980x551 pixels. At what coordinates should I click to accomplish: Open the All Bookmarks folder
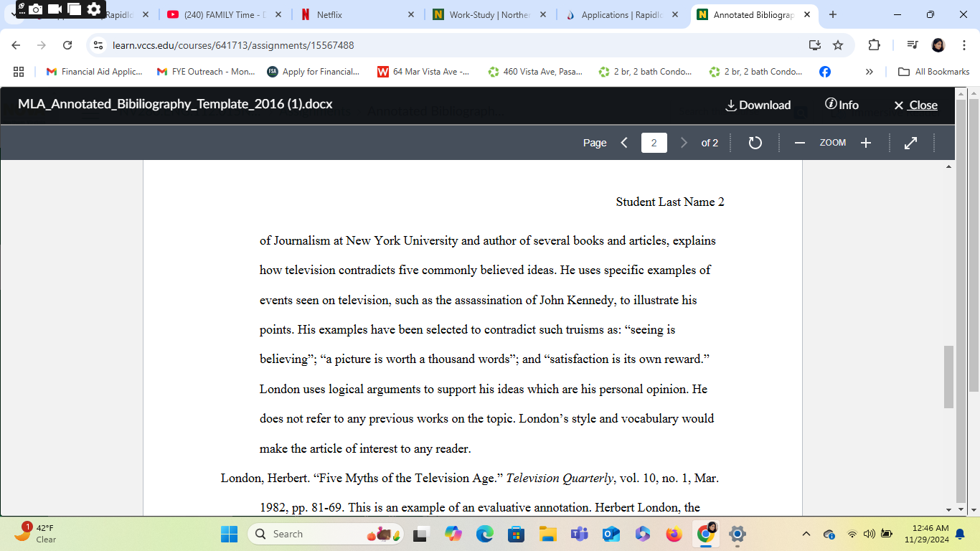pos(932,71)
